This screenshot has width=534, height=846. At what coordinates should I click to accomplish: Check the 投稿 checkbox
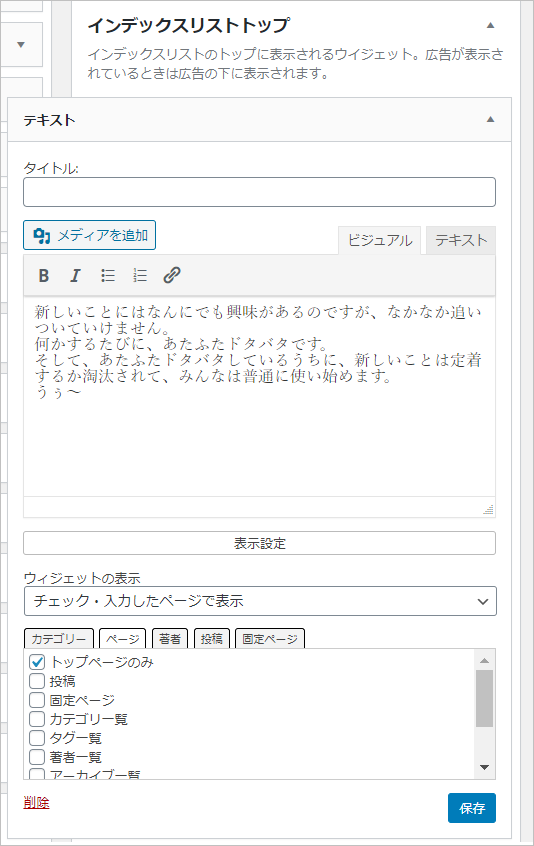(x=37, y=681)
